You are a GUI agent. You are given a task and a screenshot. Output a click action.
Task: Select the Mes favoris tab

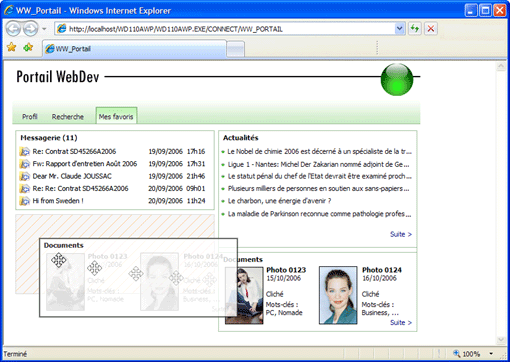click(x=116, y=117)
